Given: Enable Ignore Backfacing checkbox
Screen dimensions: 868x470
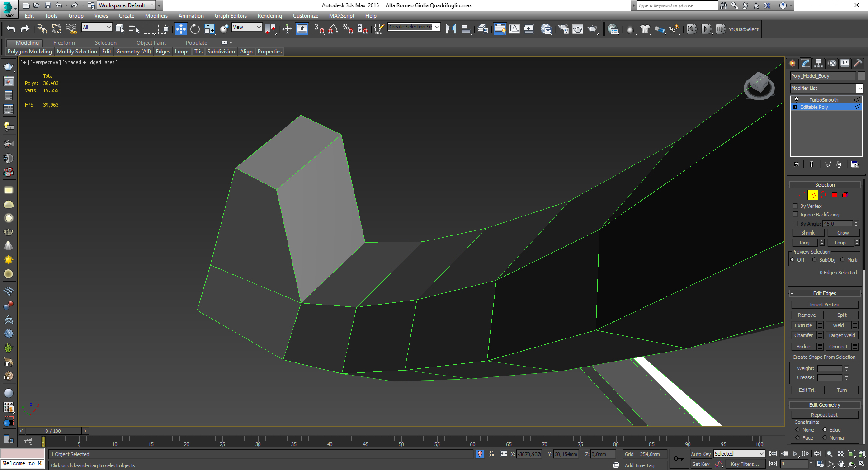Looking at the screenshot, I should pyautogui.click(x=796, y=215).
